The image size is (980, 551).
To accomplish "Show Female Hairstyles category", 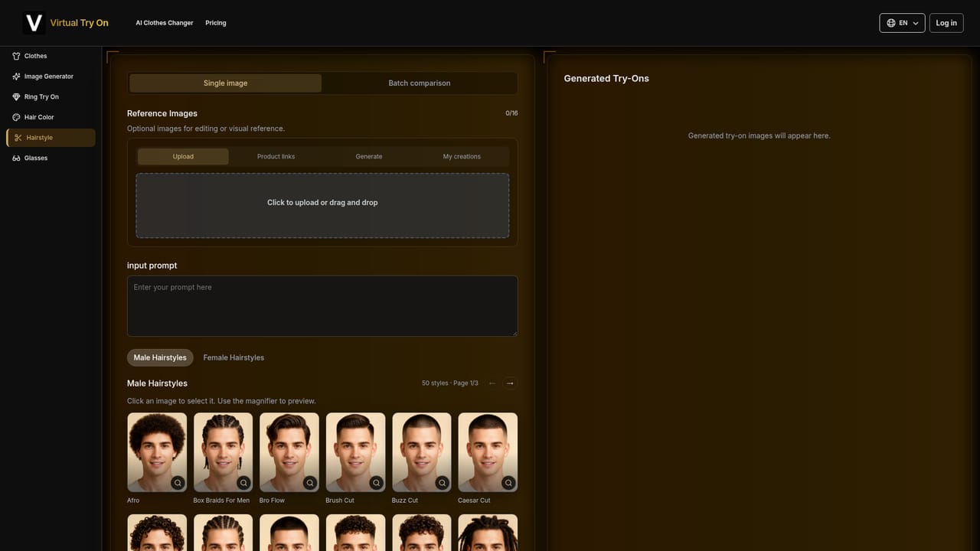I will (x=234, y=358).
